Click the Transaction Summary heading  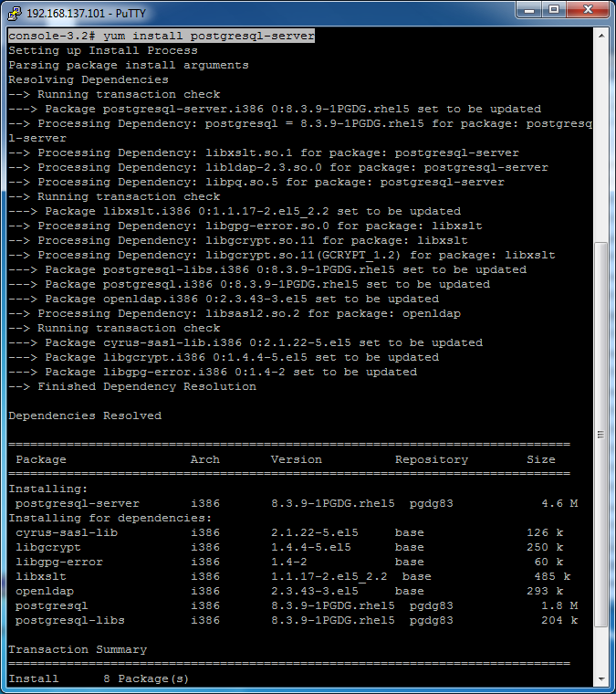[78, 649]
